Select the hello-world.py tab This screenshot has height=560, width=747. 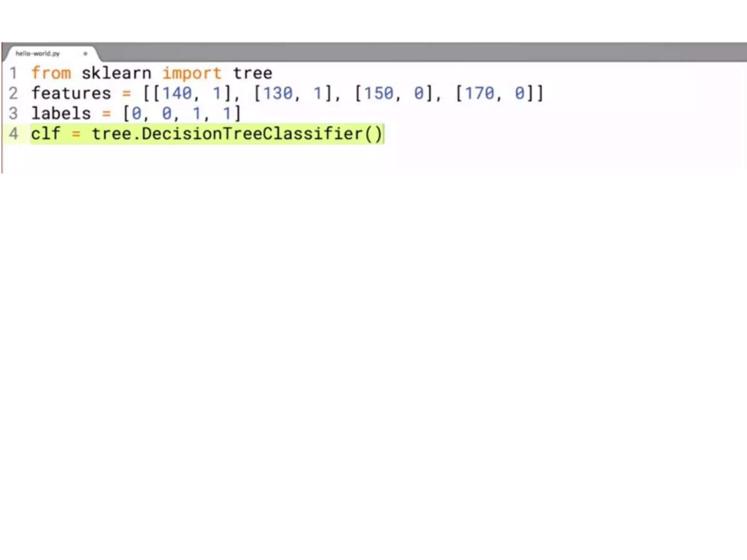coord(51,54)
